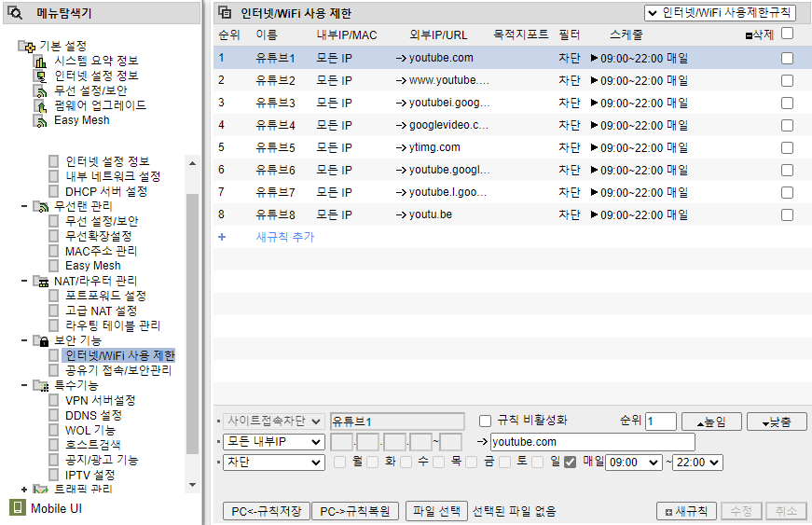Collapse the NAT/라우터 관리 tree node

coord(24,281)
